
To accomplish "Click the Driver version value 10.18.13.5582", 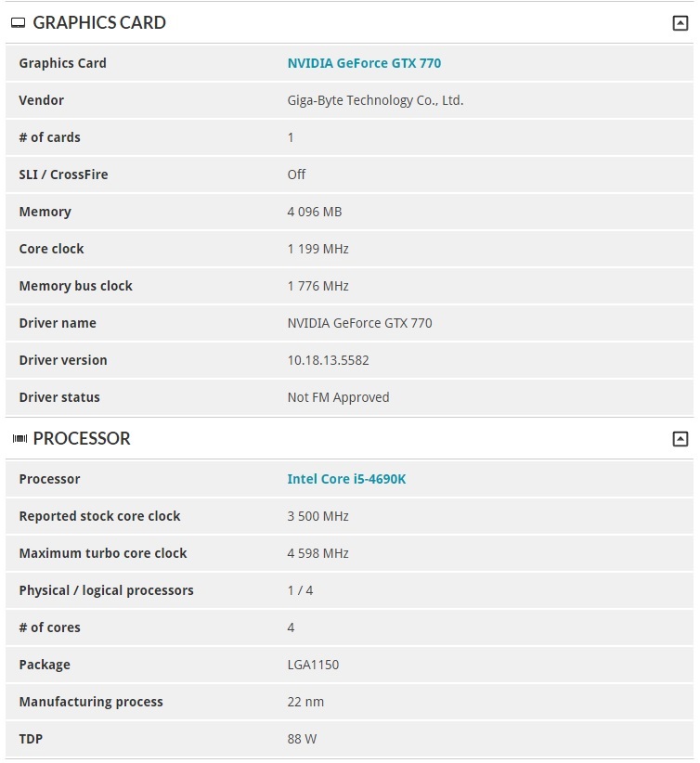I will coord(328,360).
